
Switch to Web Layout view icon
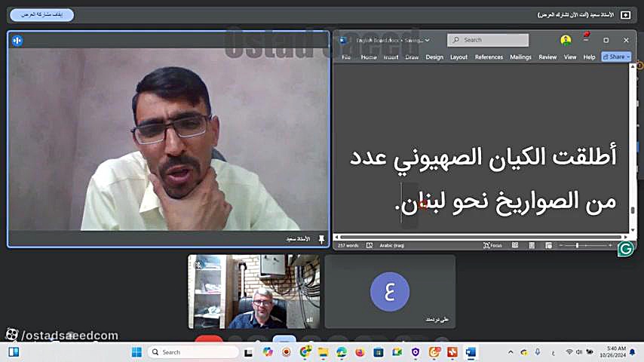click(x=549, y=245)
